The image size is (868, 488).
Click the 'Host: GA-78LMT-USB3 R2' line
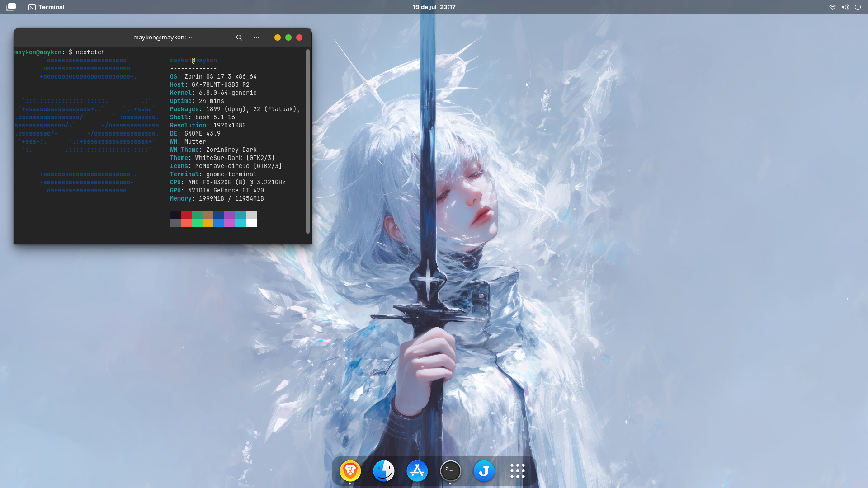pos(210,84)
